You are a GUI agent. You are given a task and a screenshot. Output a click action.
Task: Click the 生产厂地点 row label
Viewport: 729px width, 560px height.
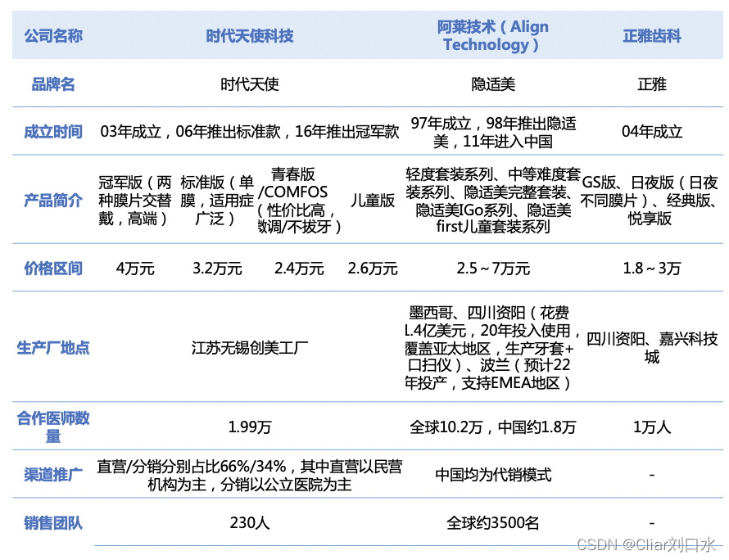tap(53, 348)
